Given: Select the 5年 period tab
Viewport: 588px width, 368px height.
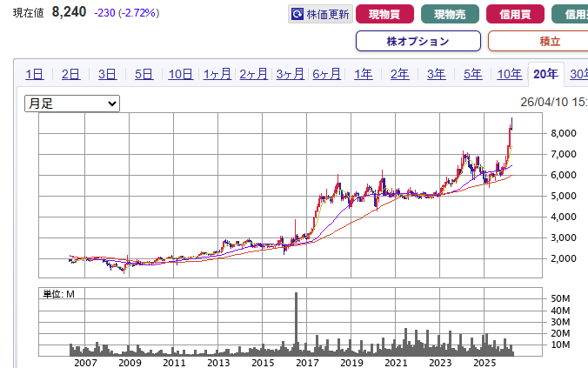Looking at the screenshot, I should 472,74.
